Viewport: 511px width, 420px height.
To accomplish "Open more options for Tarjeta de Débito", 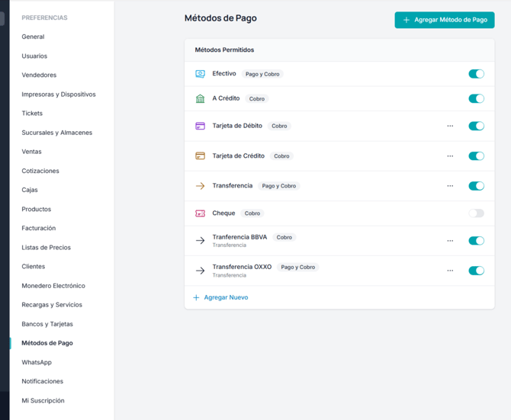I will (450, 126).
